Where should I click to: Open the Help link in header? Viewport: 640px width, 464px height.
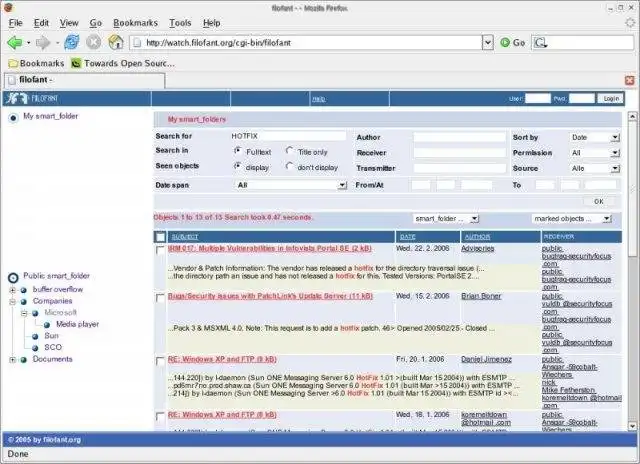pyautogui.click(x=318, y=99)
